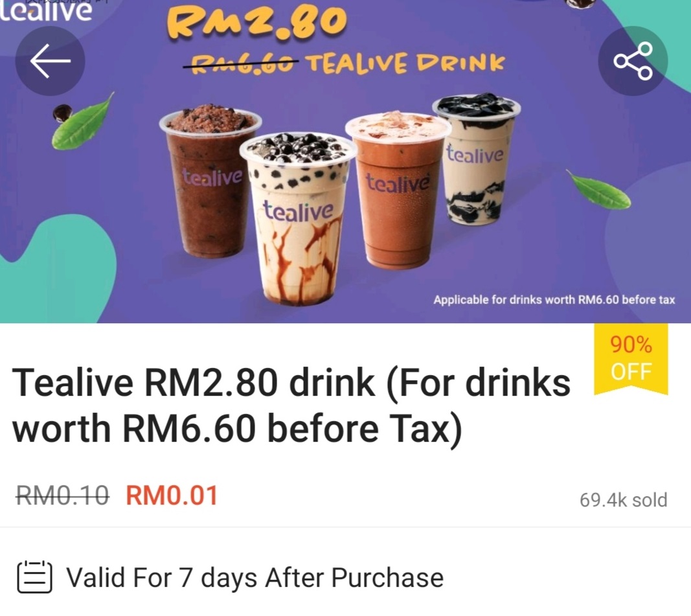Click the 69.4k sold counter

(x=623, y=500)
